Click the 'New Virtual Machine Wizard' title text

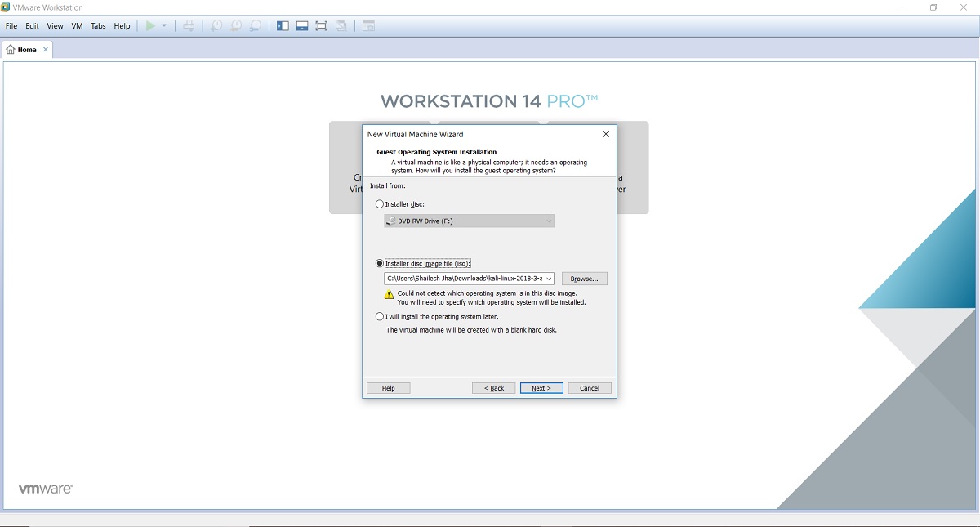coord(416,134)
